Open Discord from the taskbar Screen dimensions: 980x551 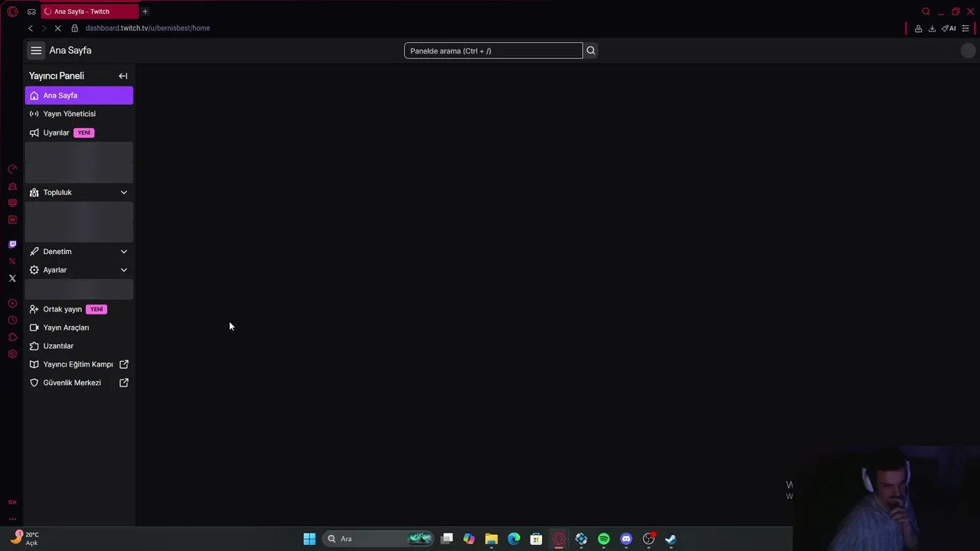coord(626,539)
